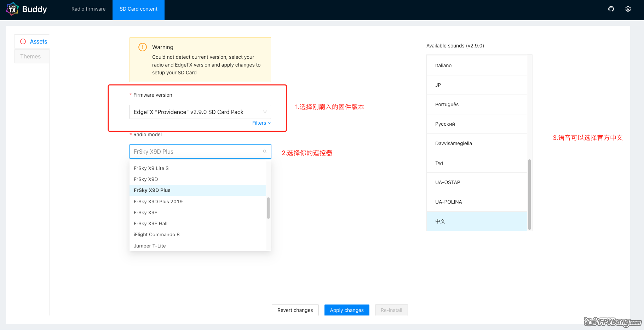Open the GitHub repository icon
Viewport: 644px width, 330px height.
[611, 9]
